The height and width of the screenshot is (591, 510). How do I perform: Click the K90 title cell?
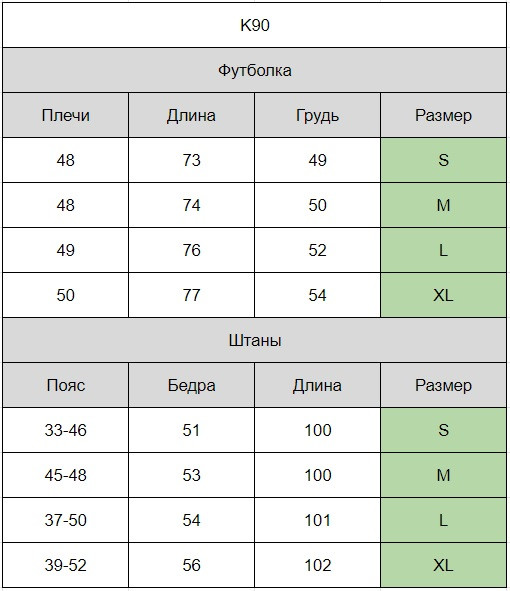point(254,25)
